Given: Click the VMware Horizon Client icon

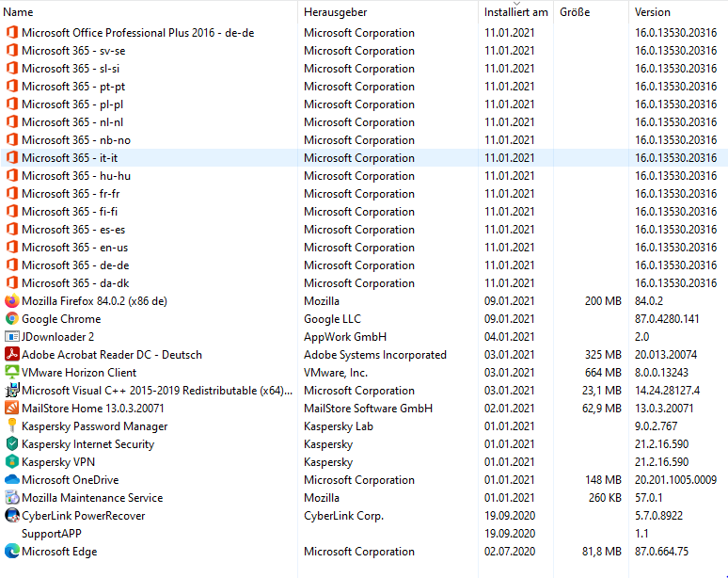Looking at the screenshot, I should click(12, 372).
